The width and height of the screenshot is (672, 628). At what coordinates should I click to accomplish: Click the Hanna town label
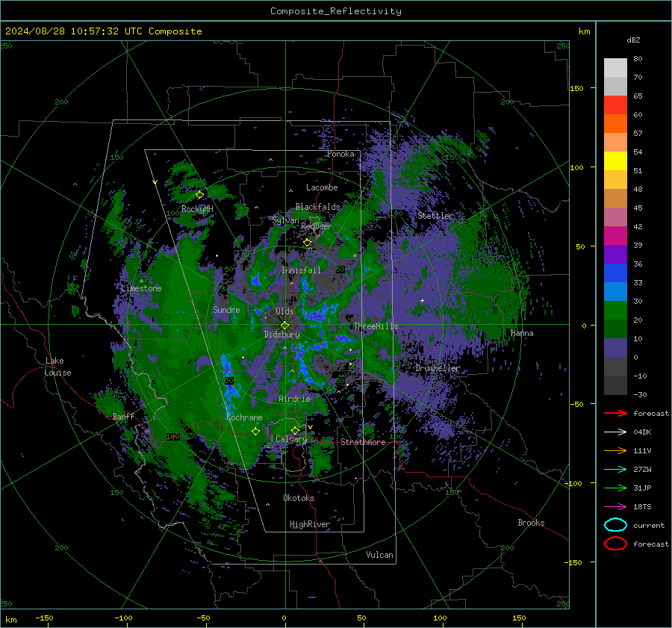[x=522, y=333]
